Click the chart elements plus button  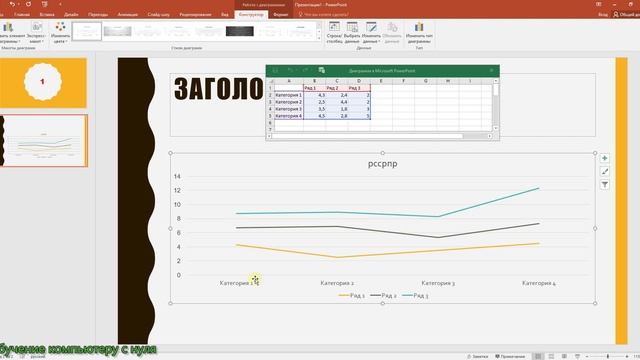(605, 158)
